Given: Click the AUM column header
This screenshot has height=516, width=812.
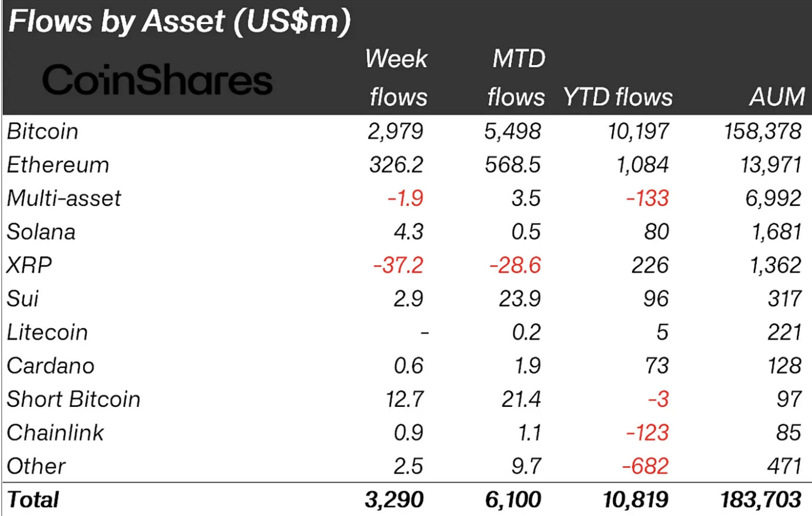Looking at the screenshot, I should pos(777,97).
